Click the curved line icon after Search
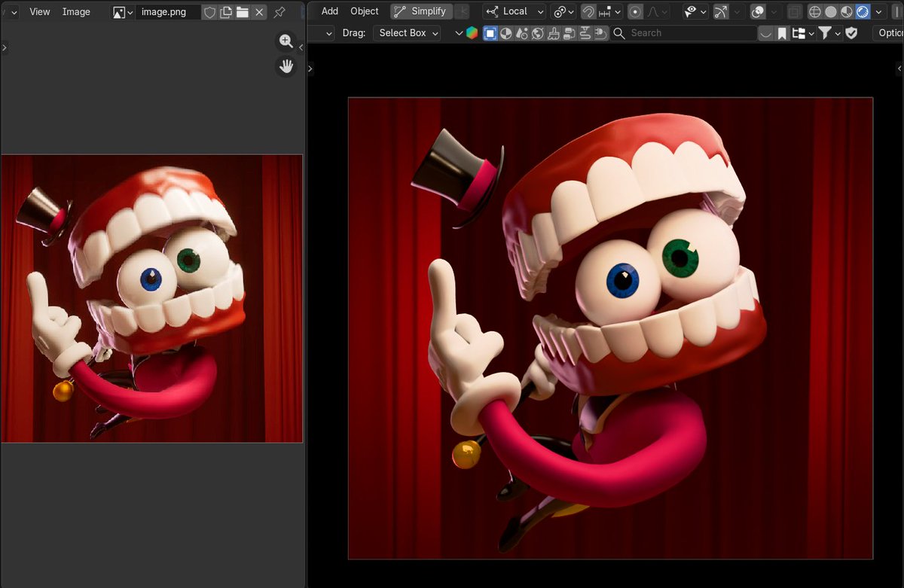The width and height of the screenshot is (904, 588). [766, 33]
